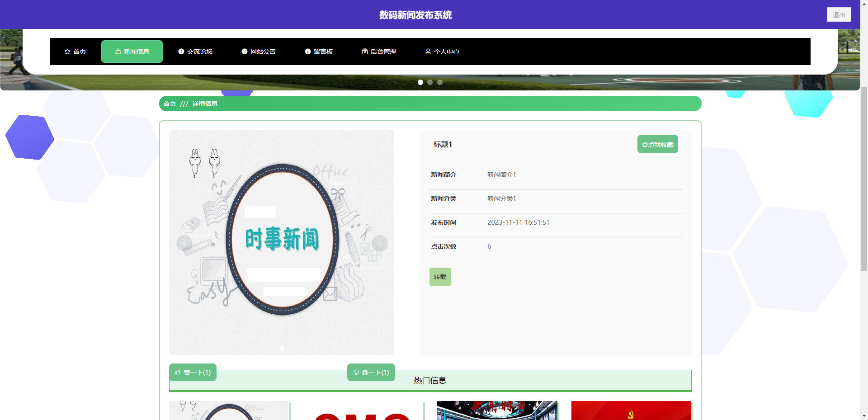Click the star icon beside 首页

click(x=67, y=52)
